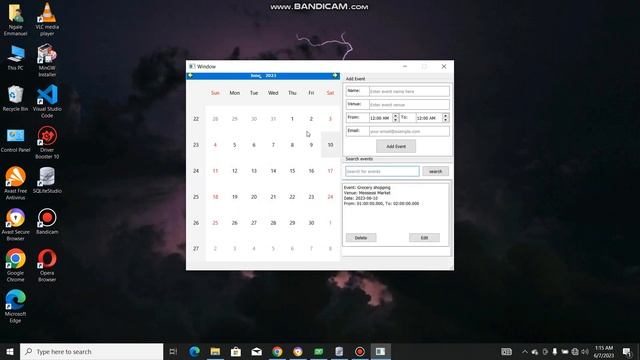
Task: Open Bandicam desktop icon
Action: [47, 221]
